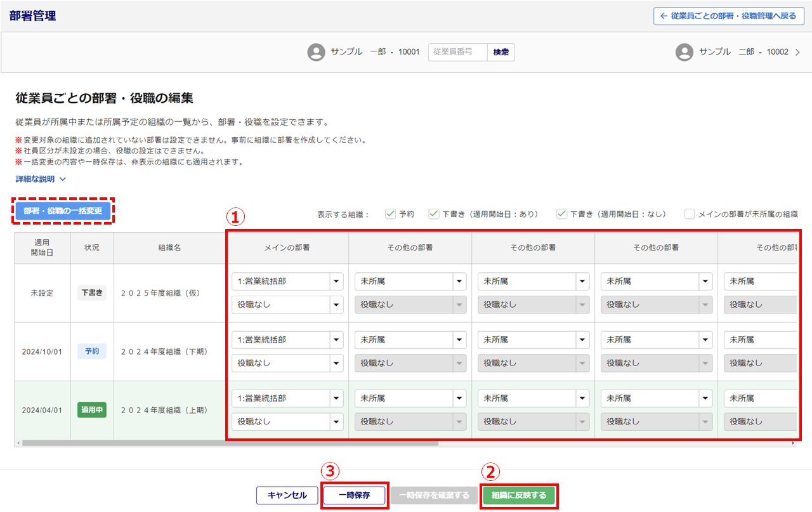Click the 一時保存を破棄する button
Image resolution: width=812 pixels, height=512 pixels.
434,496
